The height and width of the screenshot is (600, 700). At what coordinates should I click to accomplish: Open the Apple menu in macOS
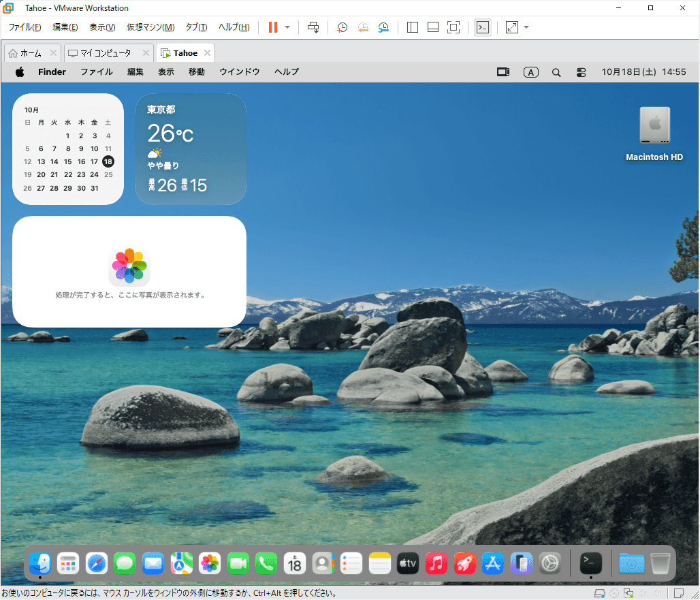tap(20, 72)
